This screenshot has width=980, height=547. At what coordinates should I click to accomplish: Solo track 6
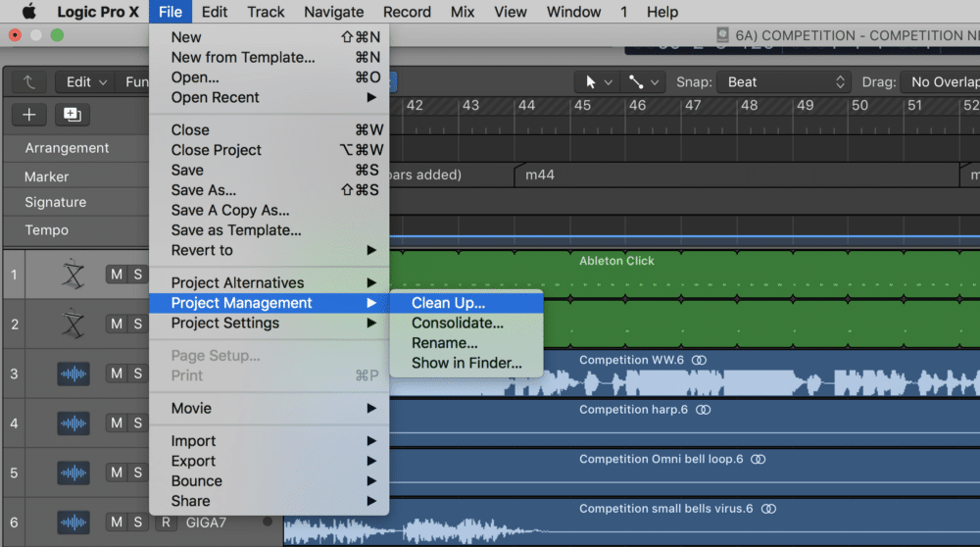137,522
